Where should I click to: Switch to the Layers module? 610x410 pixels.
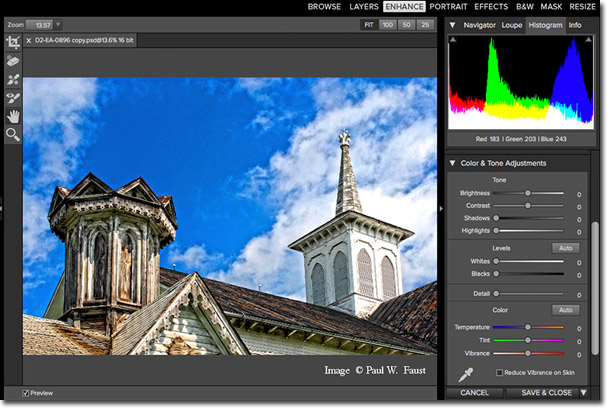click(x=364, y=7)
